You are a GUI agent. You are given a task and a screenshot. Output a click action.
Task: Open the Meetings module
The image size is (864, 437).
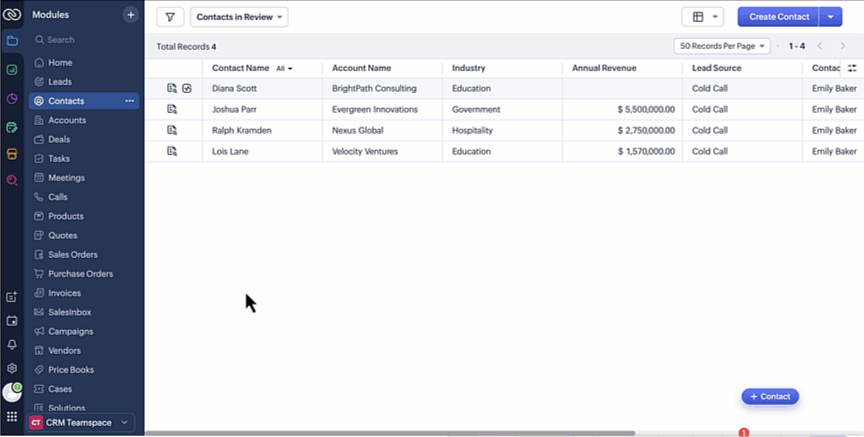tap(84, 178)
